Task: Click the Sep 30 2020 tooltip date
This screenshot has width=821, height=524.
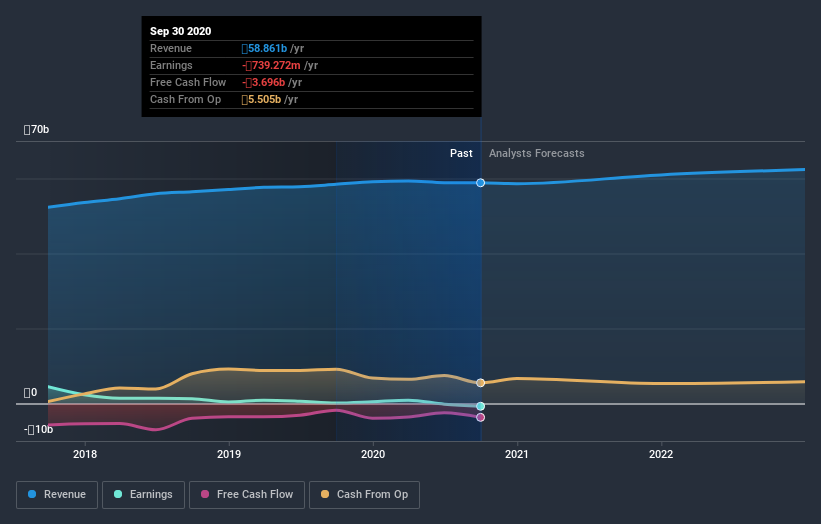Action: click(181, 31)
